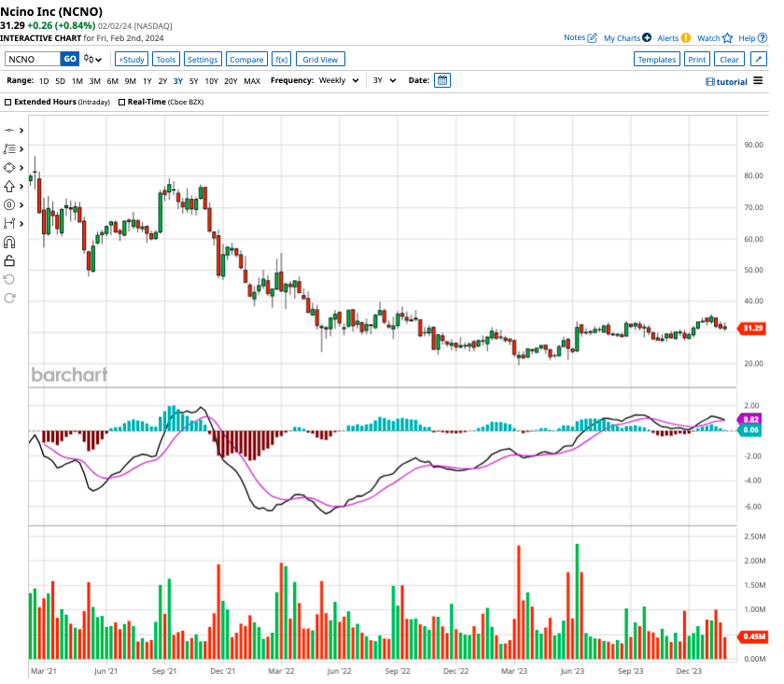Screen dimensions: 784x684
Task: Select the 5Y range option
Action: coord(193,80)
